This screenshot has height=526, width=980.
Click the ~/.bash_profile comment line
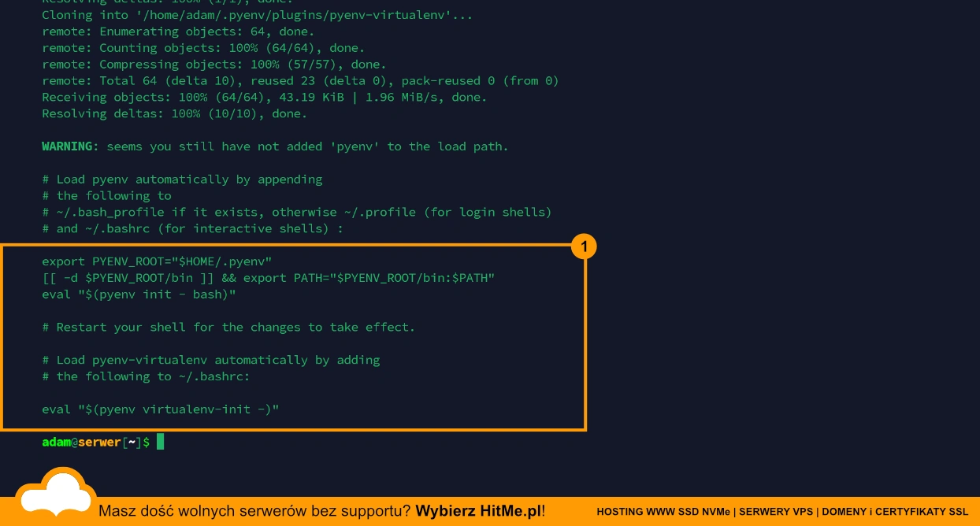click(x=297, y=213)
